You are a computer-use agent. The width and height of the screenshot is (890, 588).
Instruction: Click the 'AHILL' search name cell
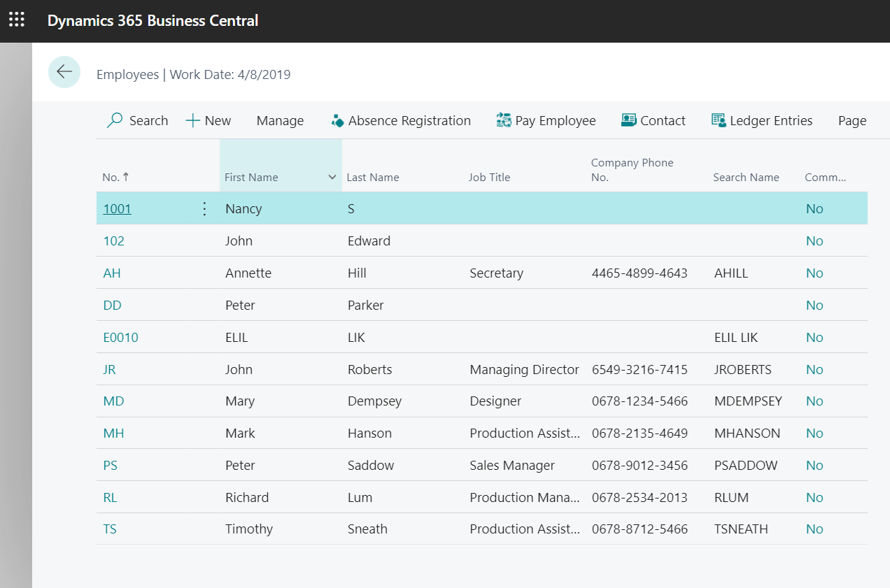731,273
